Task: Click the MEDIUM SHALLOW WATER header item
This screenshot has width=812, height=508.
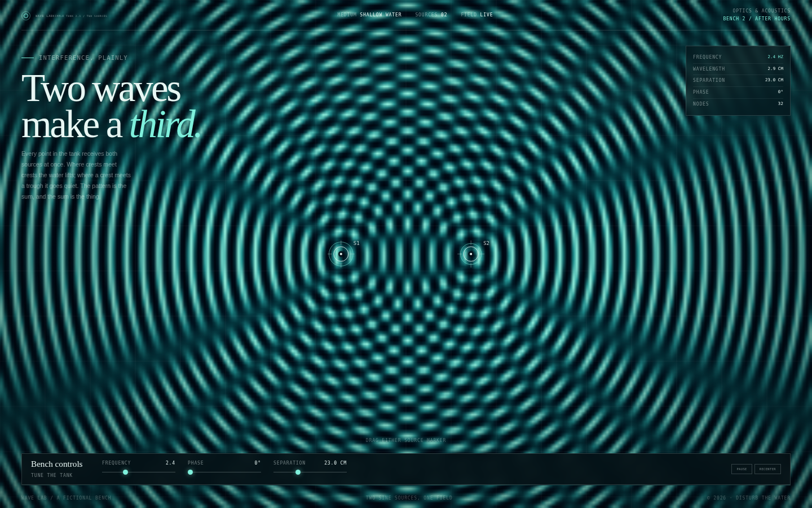Action: click(x=369, y=15)
